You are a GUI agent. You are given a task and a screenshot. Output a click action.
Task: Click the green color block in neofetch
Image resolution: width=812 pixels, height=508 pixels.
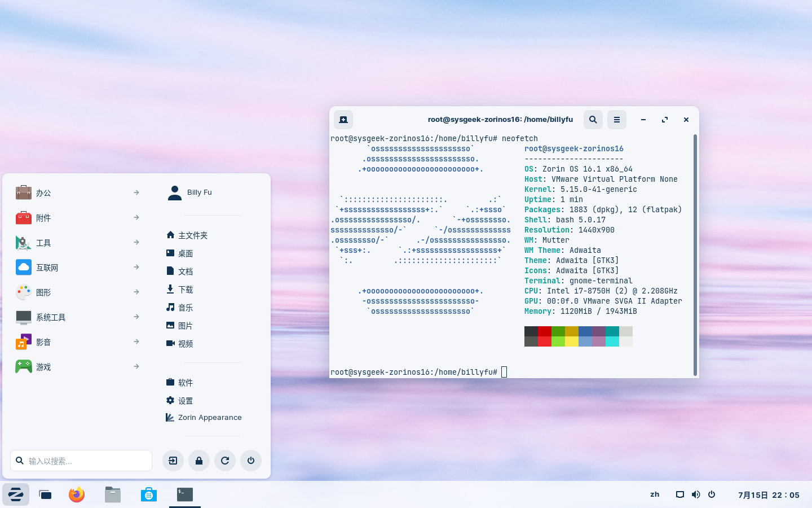558,331
